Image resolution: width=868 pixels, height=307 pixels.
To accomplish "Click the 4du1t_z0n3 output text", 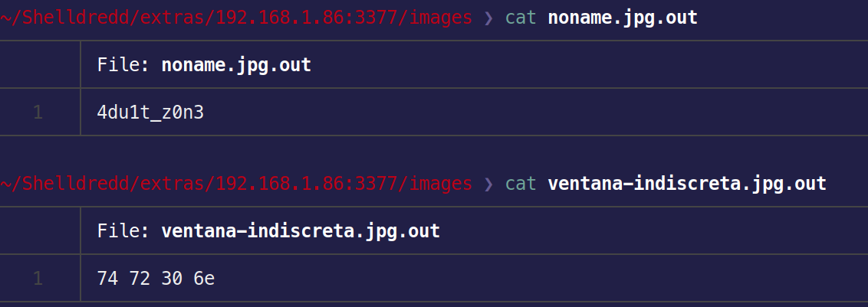I will [151, 113].
